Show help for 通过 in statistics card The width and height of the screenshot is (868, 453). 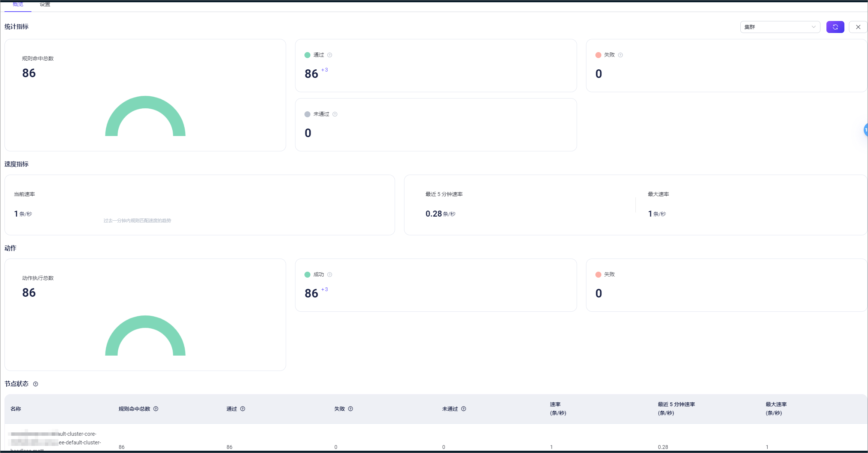pos(330,55)
